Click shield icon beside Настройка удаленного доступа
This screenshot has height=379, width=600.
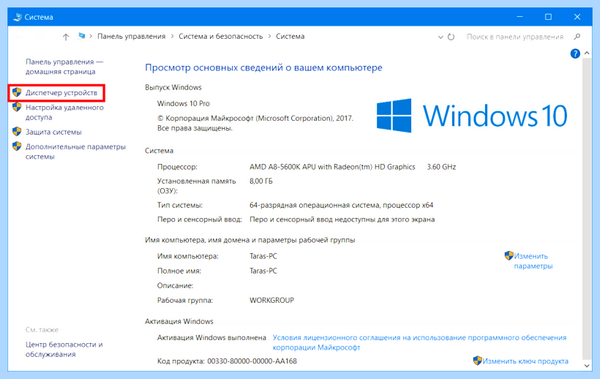click(16, 107)
